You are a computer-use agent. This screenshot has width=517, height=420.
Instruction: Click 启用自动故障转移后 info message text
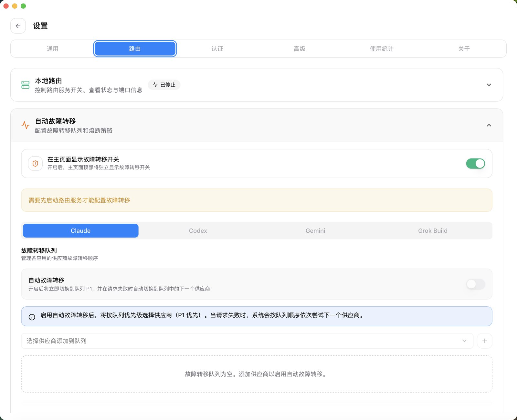coord(202,315)
